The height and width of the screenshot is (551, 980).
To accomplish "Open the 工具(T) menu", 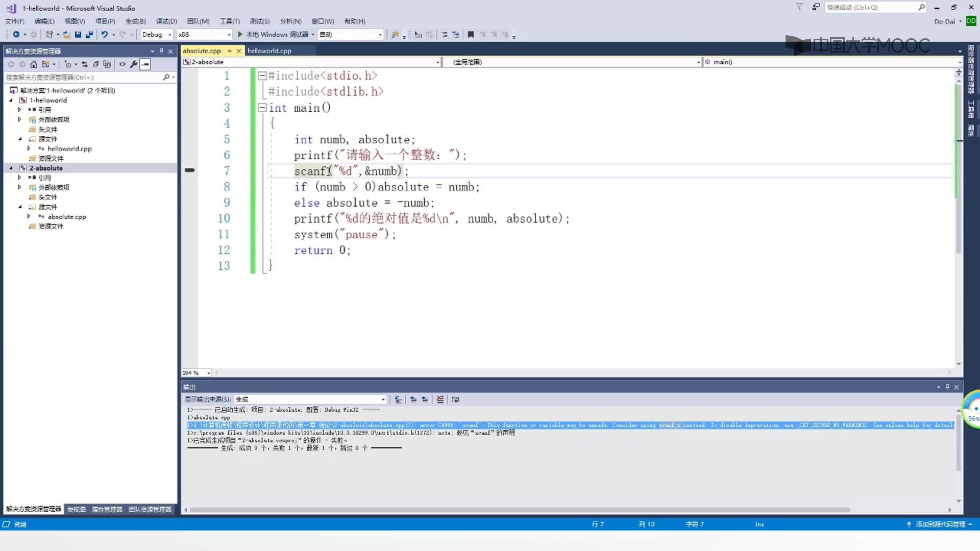I will tap(230, 21).
